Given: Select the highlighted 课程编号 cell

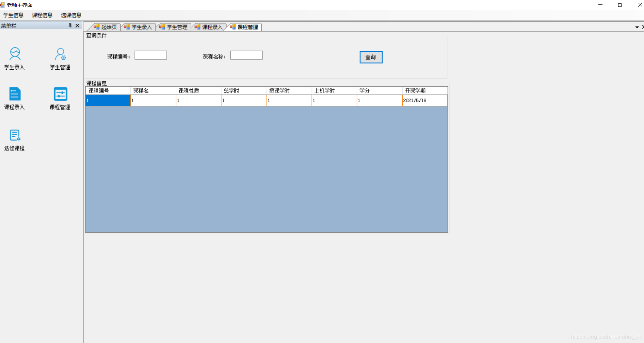Looking at the screenshot, I should pos(108,100).
